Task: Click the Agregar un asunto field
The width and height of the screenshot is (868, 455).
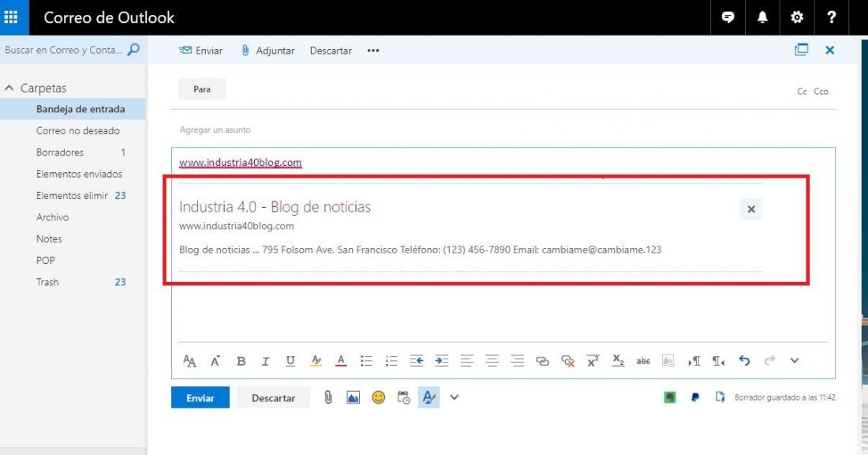Action: click(x=503, y=130)
